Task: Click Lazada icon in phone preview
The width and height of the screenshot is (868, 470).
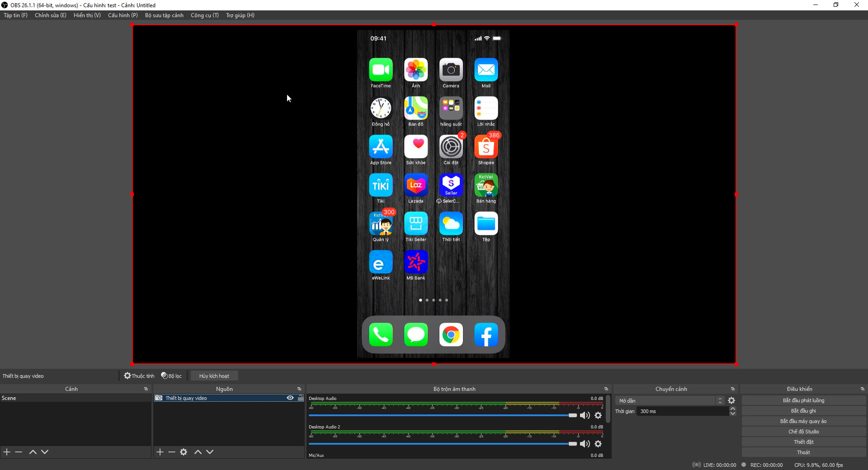Action: 416,185
